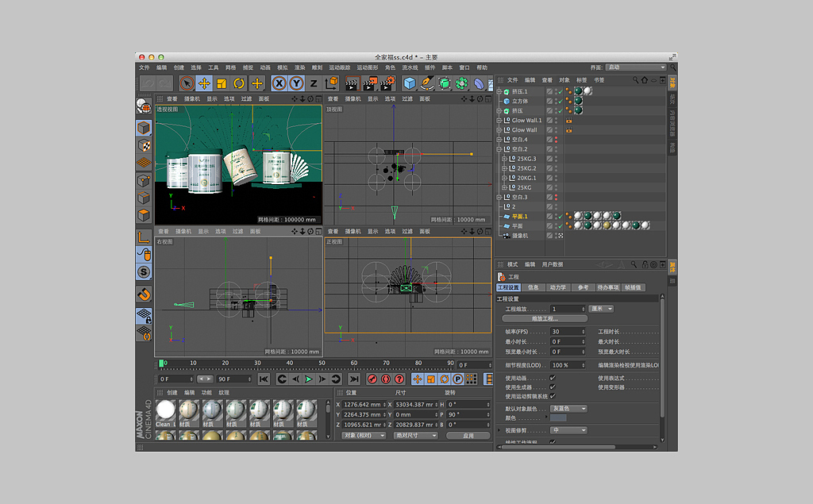Screen dimensions: 813x504
Task: Open the 厘米 unit dropdown
Action: pos(603,309)
